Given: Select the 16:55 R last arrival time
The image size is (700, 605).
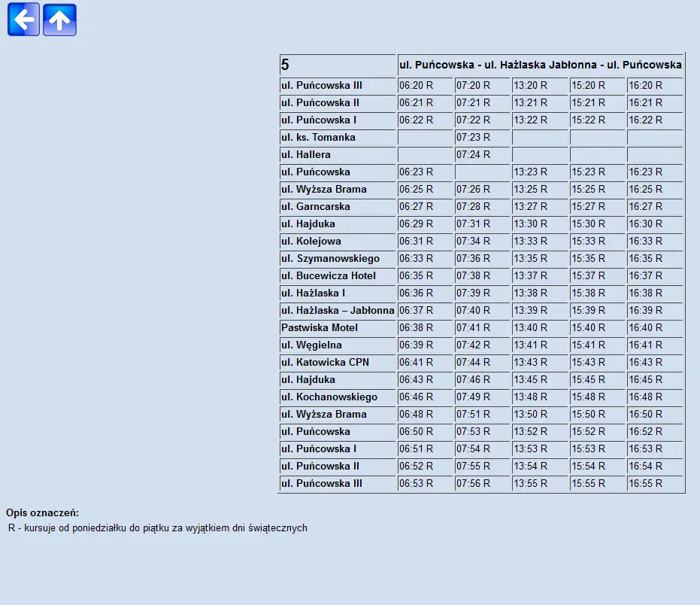Looking at the screenshot, I should pyautogui.click(x=646, y=484).
